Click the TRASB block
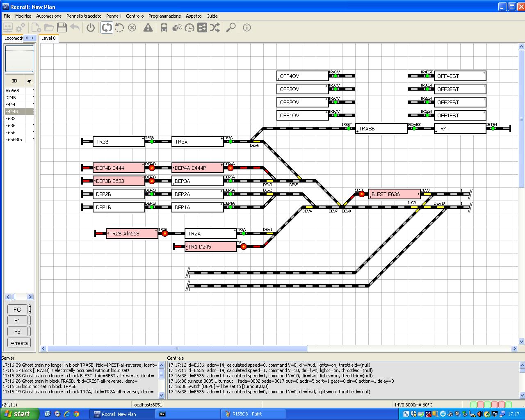 381,128
